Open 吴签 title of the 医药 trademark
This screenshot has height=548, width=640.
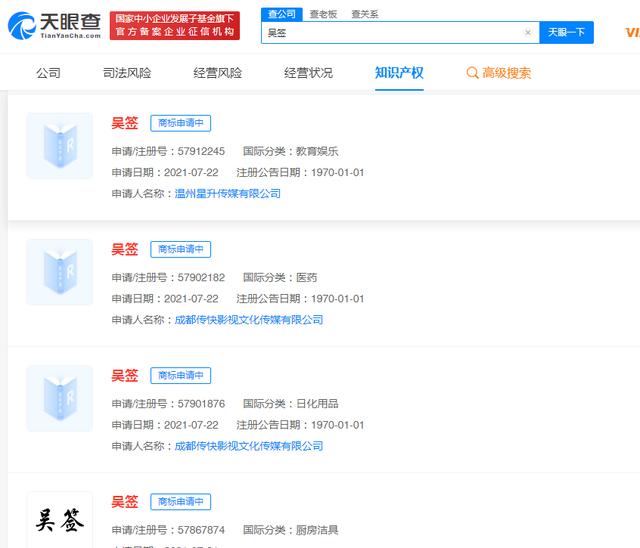tap(125, 249)
